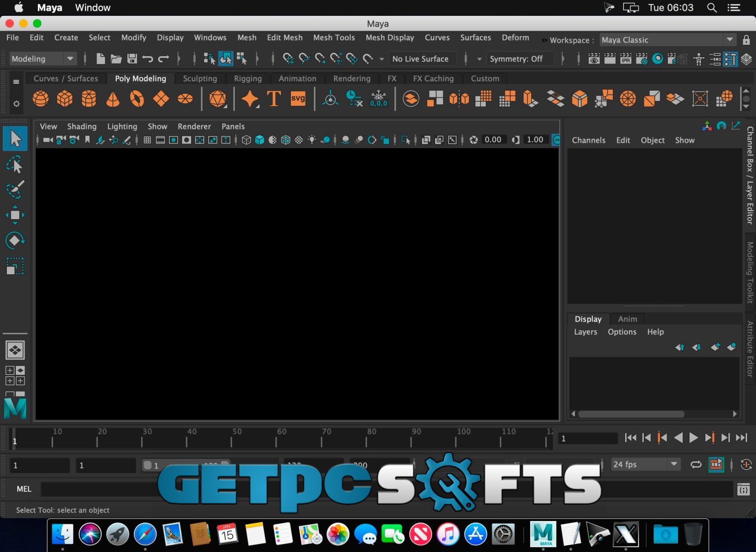Click the Open Scene folder icon
Image resolution: width=756 pixels, height=552 pixels.
pos(116,59)
